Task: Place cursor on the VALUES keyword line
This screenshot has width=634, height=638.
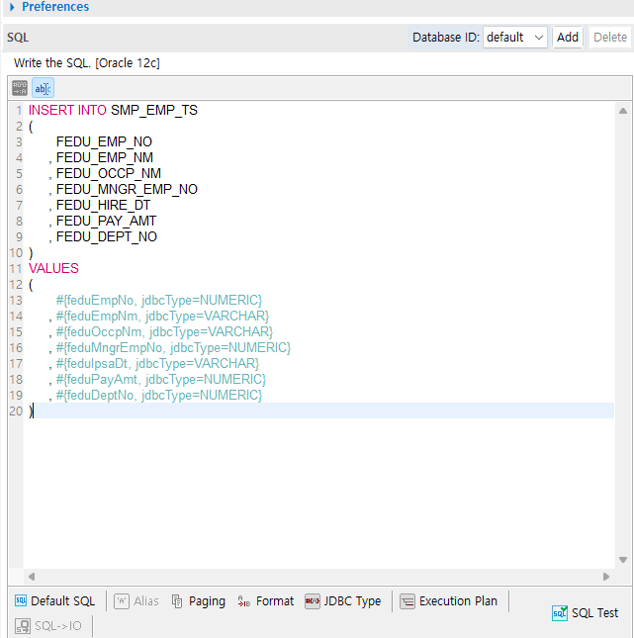Action: pos(54,268)
